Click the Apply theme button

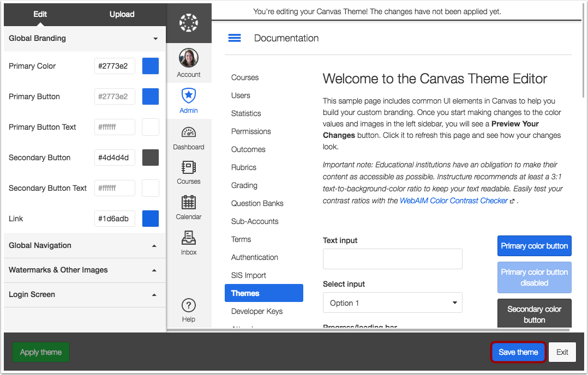[x=41, y=352]
